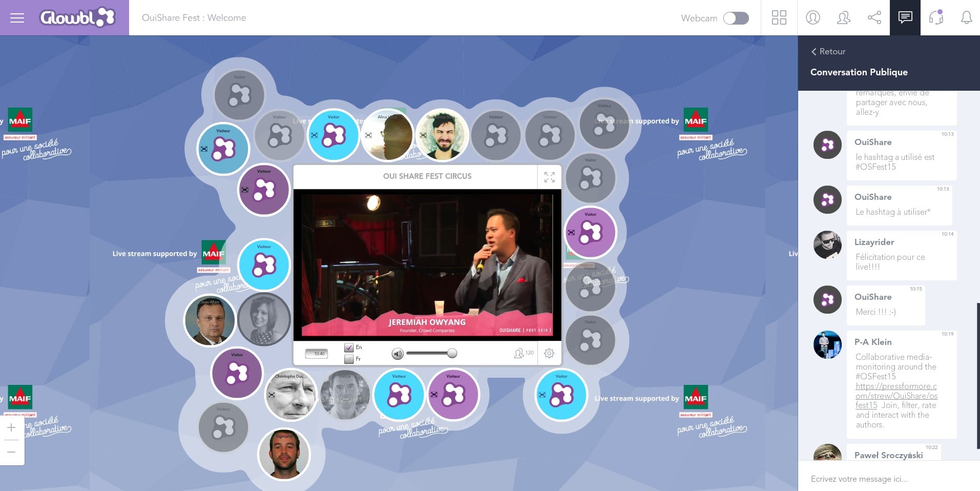980x491 pixels.
Task: Open the grid view icon
Action: pyautogui.click(x=779, y=18)
